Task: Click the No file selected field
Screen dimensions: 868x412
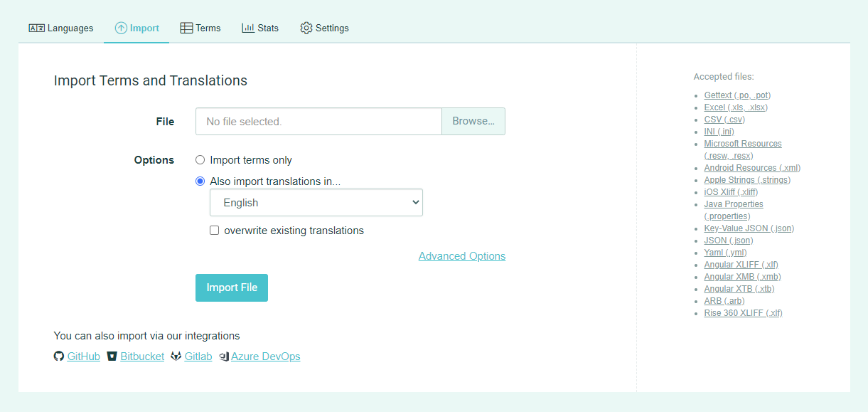Action: point(318,122)
